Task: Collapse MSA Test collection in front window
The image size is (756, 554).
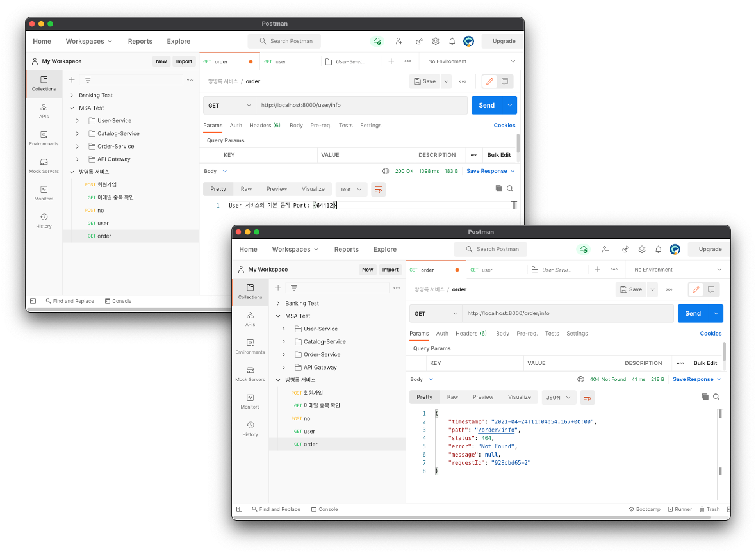Action: [x=278, y=316]
